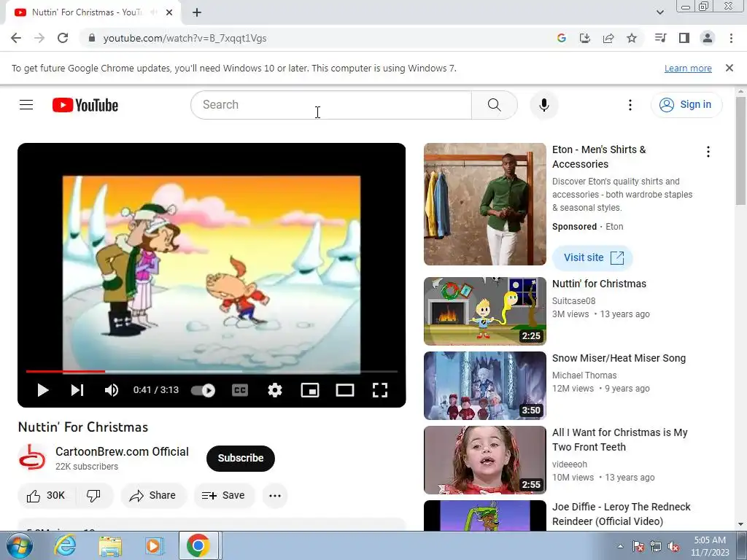The height and width of the screenshot is (560, 747).
Task: Open All I Want for Christmas thumbnail
Action: pos(485,460)
